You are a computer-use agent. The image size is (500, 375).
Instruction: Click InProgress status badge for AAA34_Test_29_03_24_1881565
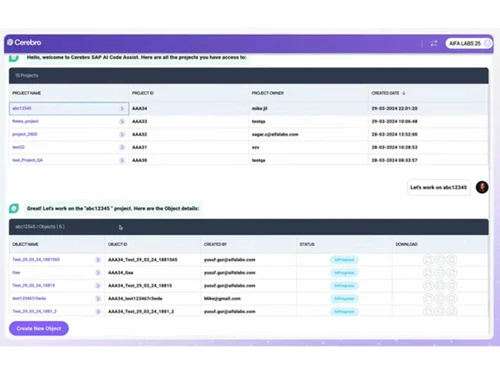(344, 260)
